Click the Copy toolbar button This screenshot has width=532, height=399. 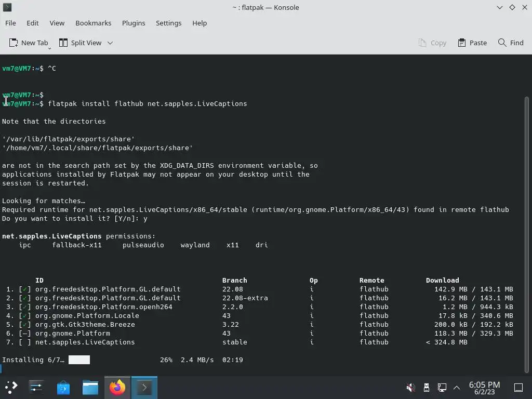click(x=432, y=43)
